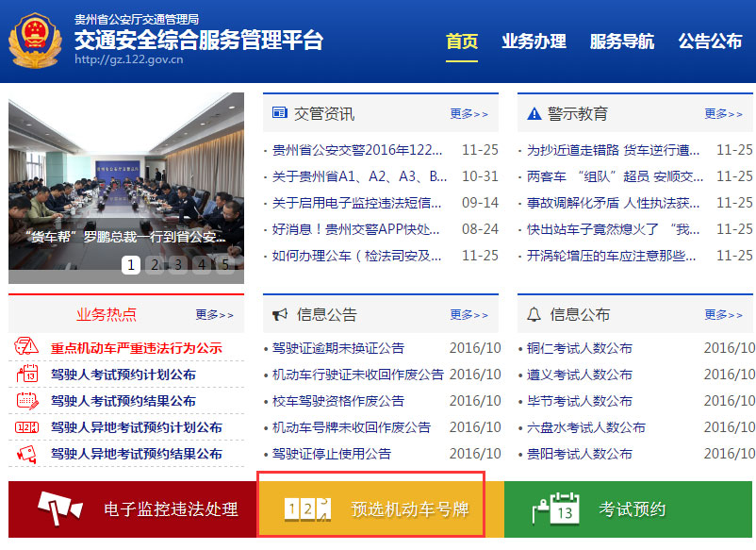Image resolution: width=756 pixels, height=550 pixels.
Task: Open the 业务办理 menu tab
Action: 534,42
